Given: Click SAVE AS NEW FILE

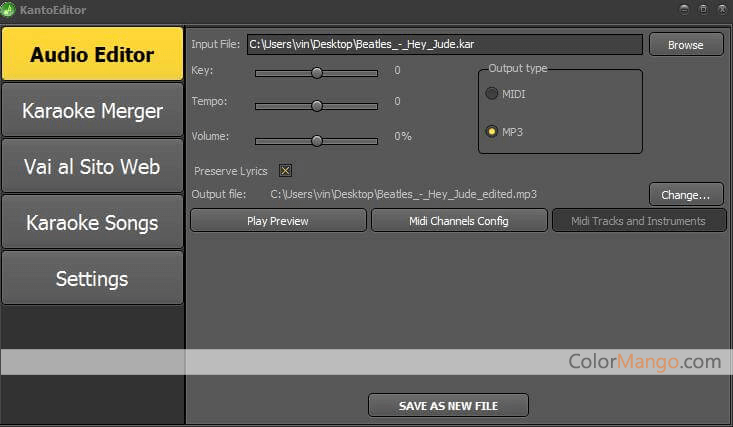Looking at the screenshot, I should pos(448,405).
